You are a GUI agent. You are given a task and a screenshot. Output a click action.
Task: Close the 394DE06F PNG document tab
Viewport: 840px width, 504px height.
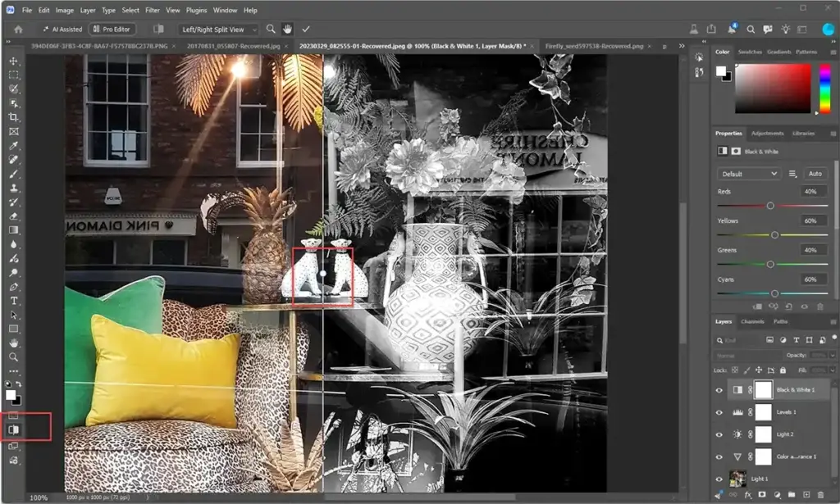[174, 47]
